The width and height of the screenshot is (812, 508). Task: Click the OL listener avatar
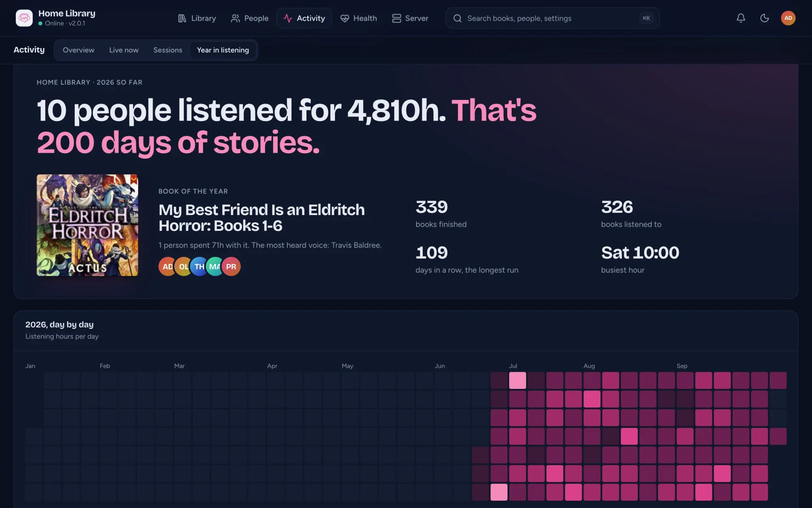pyautogui.click(x=183, y=267)
